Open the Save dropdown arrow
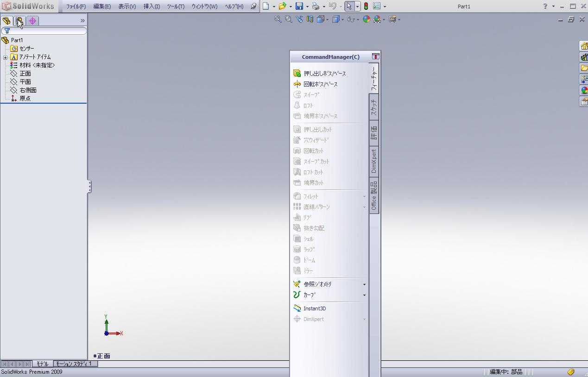 [307, 6]
